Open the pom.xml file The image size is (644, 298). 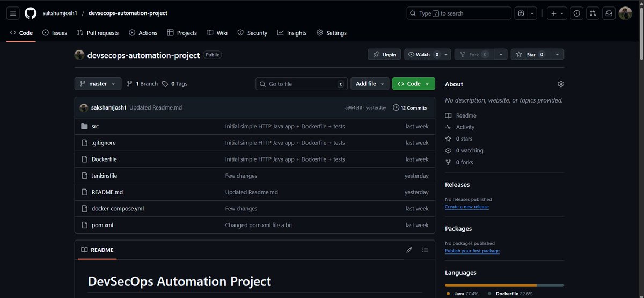(x=103, y=225)
